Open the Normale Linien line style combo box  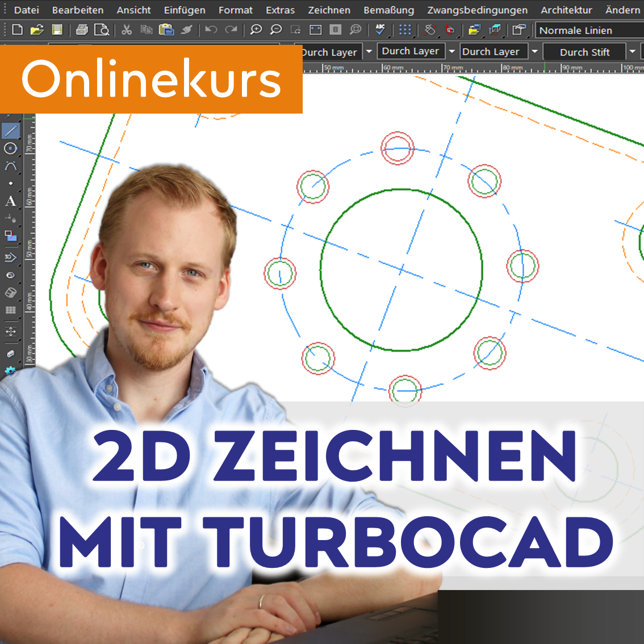pos(588,30)
